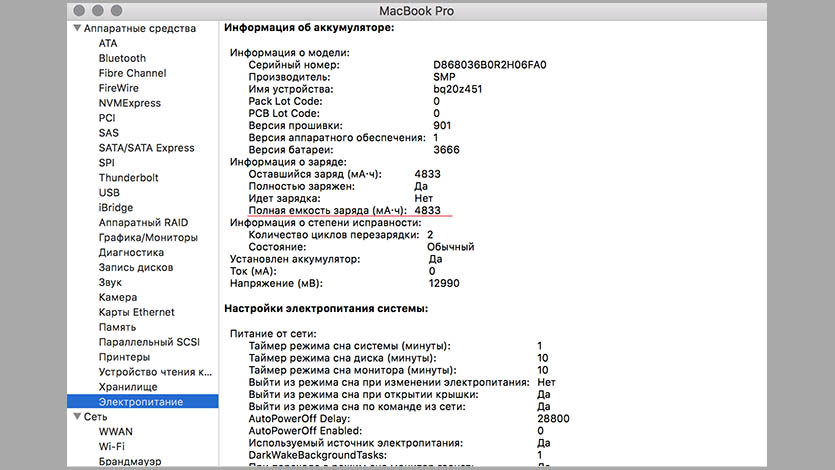835x470 pixels.
Task: Open Thunderbolt sidebar item
Action: pyautogui.click(x=128, y=177)
